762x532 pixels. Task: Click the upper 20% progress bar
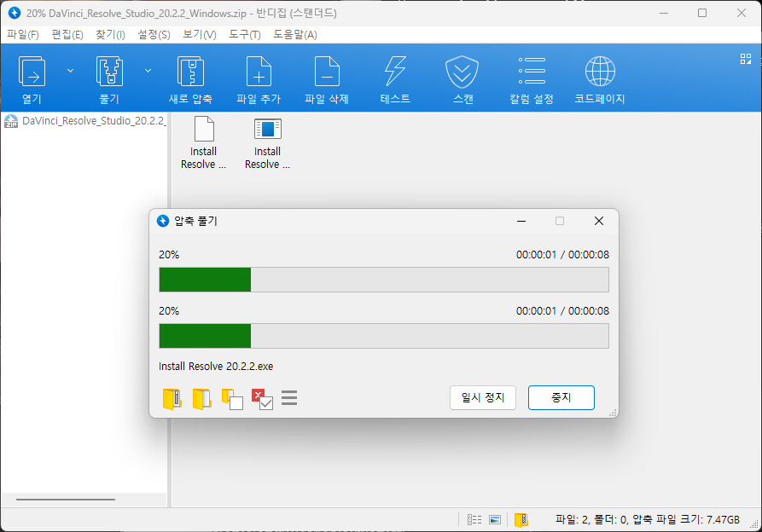[x=384, y=280]
